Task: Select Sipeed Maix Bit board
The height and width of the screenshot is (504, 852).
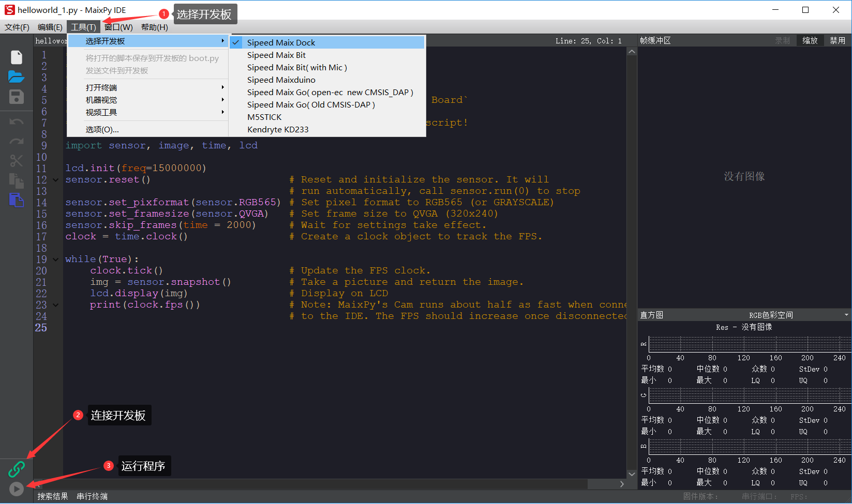Action: 327,55
